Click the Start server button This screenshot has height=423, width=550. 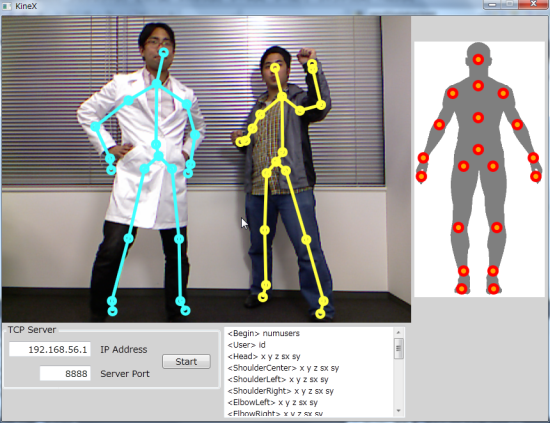coord(186,361)
